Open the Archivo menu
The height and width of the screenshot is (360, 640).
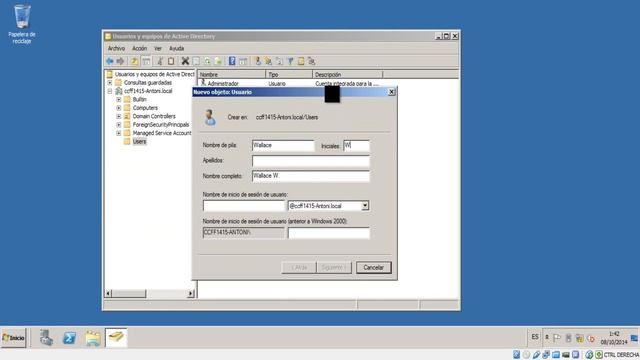coord(116,48)
